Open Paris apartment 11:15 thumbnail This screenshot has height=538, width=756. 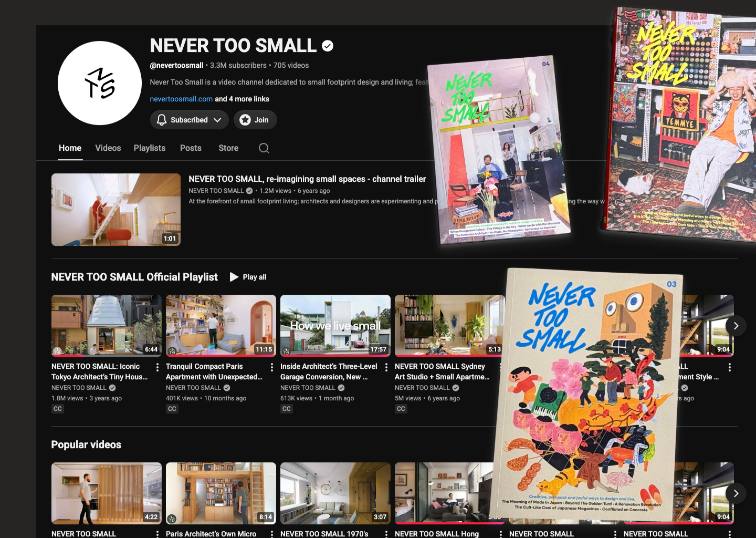point(221,325)
